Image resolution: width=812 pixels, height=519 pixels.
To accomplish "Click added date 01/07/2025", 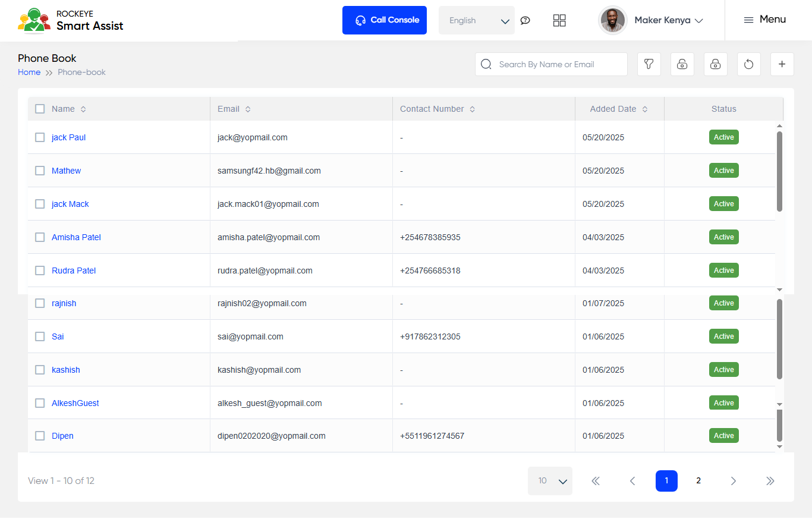I will [603, 303].
